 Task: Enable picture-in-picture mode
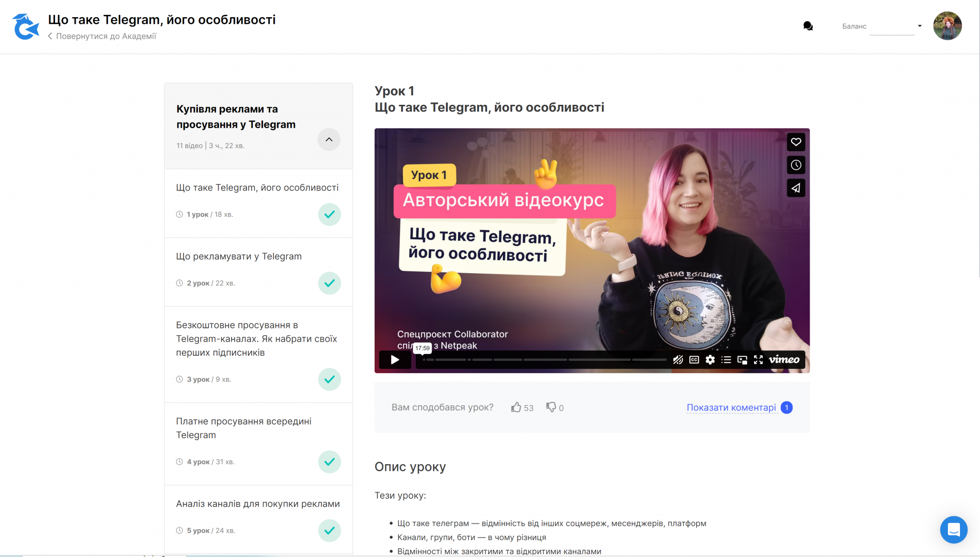(x=742, y=360)
